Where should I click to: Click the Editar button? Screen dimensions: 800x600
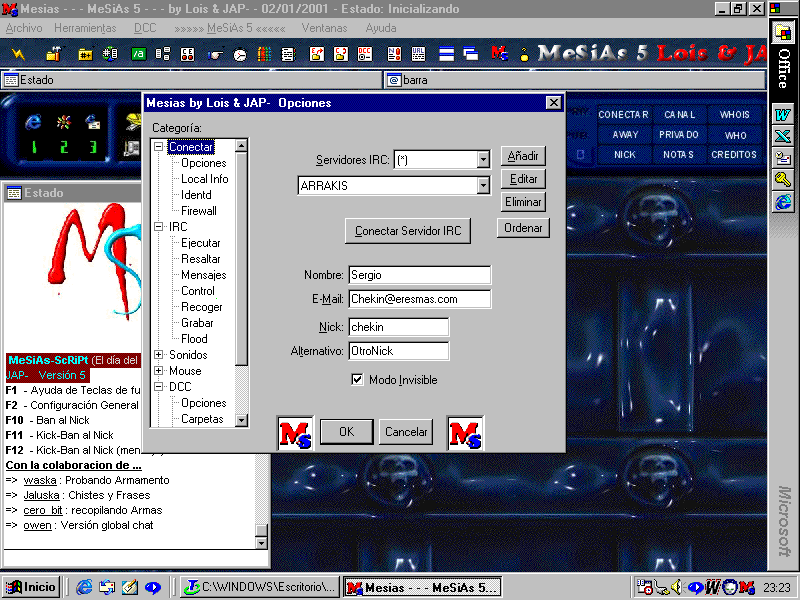click(523, 179)
